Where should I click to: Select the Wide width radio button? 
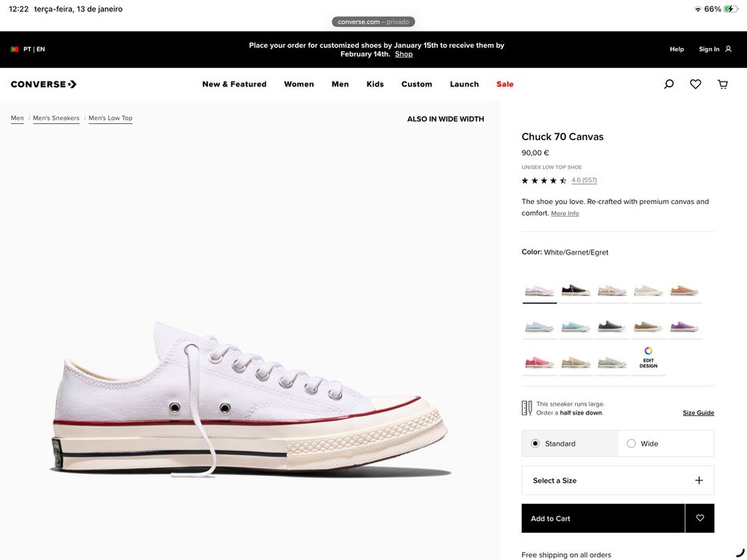(631, 443)
